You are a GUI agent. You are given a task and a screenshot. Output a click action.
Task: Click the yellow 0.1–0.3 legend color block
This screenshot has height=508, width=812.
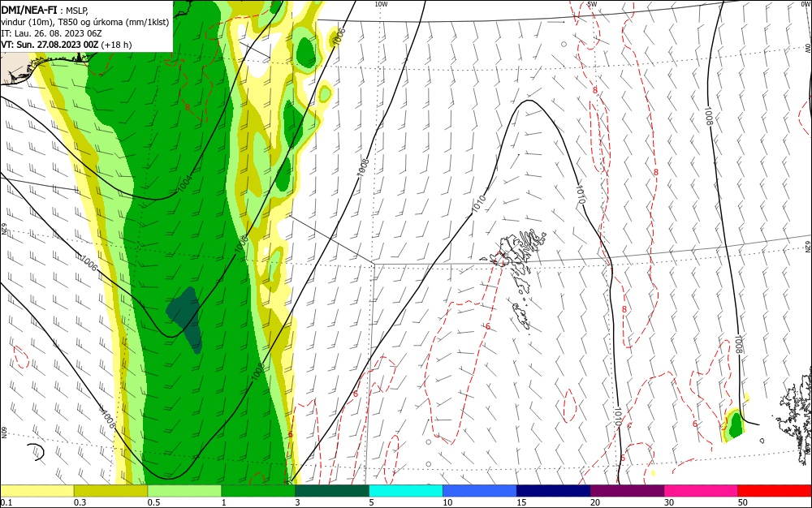37,491
